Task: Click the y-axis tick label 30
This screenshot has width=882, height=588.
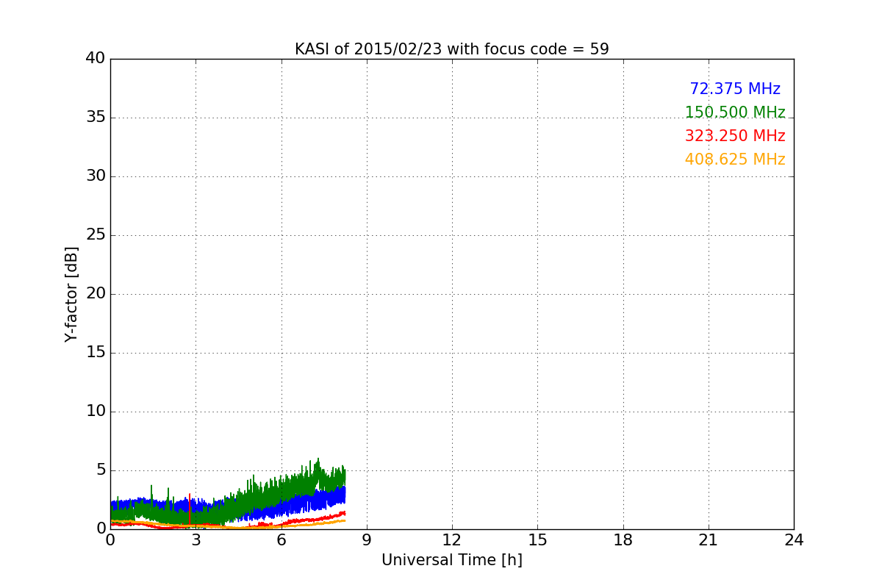Action: point(96,176)
